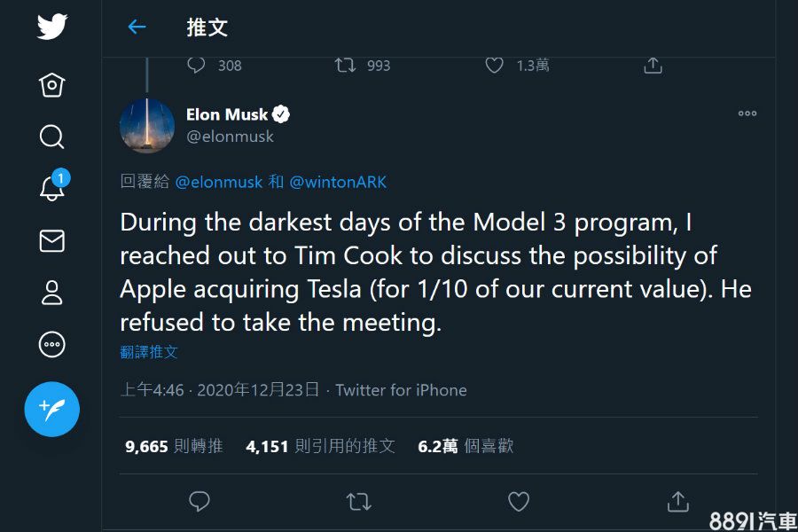View the 9,665 retweets list
798x532 pixels.
(174, 447)
